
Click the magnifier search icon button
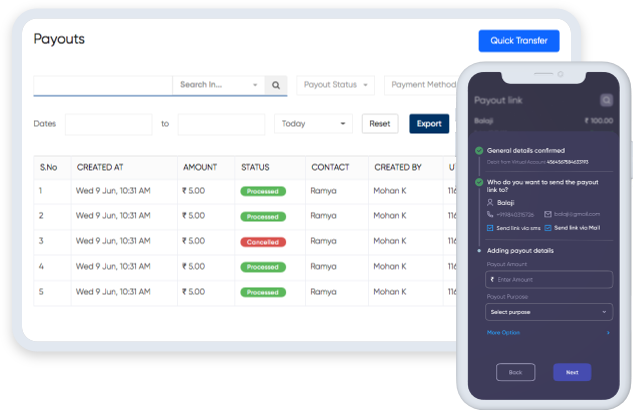coord(276,86)
